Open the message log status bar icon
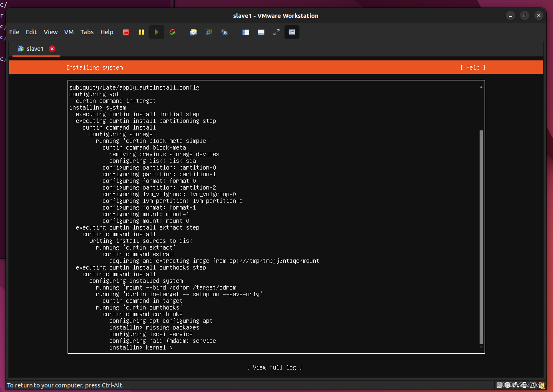The height and width of the screenshot is (392, 553). tap(541, 385)
